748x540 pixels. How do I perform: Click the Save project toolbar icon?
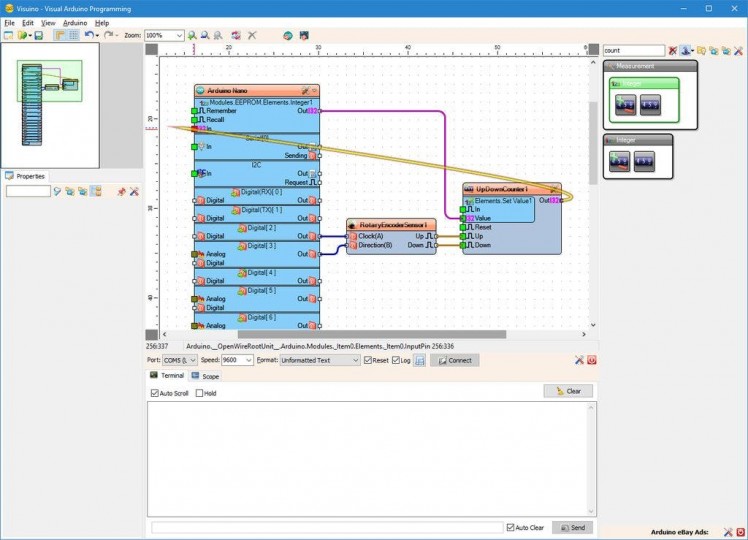(38, 35)
